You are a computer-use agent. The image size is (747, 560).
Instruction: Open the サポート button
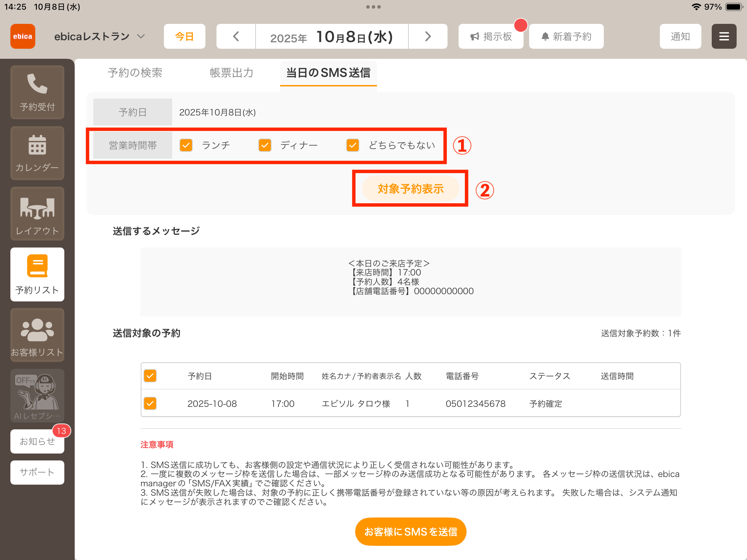coord(37,473)
